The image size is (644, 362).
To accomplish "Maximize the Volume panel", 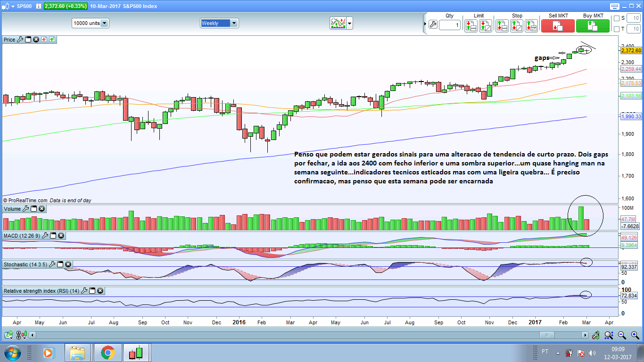I will 34,209.
